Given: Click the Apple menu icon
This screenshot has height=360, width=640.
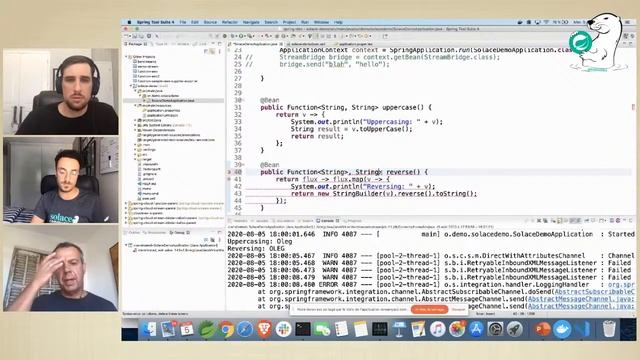Looking at the screenshot, I should 129,22.
